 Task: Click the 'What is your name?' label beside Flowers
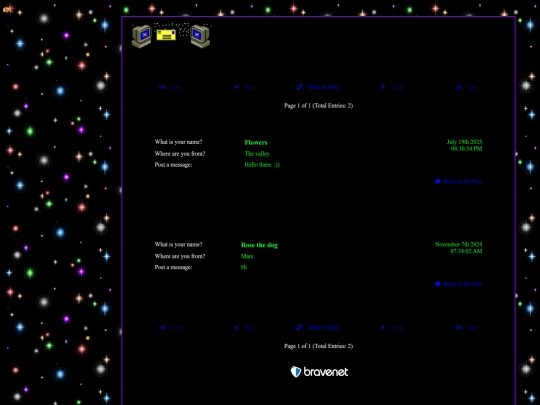178,142
